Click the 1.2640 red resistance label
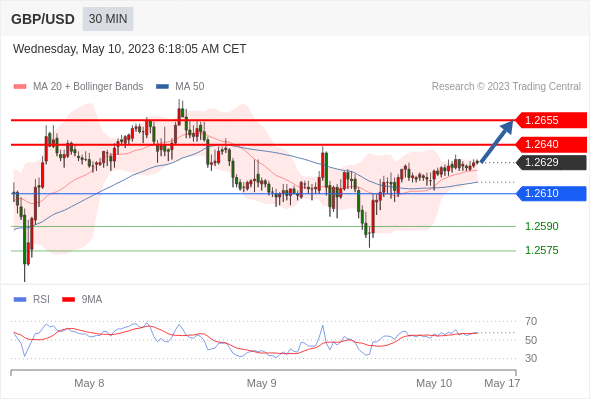 (551, 144)
